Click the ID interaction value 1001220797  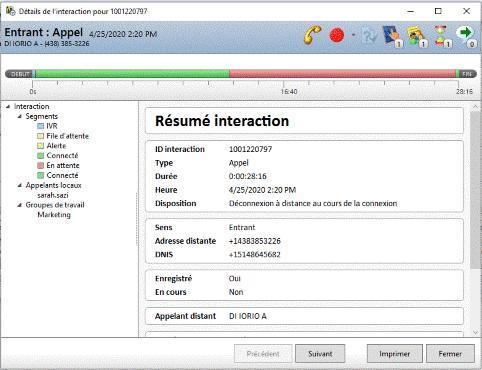[x=250, y=149]
